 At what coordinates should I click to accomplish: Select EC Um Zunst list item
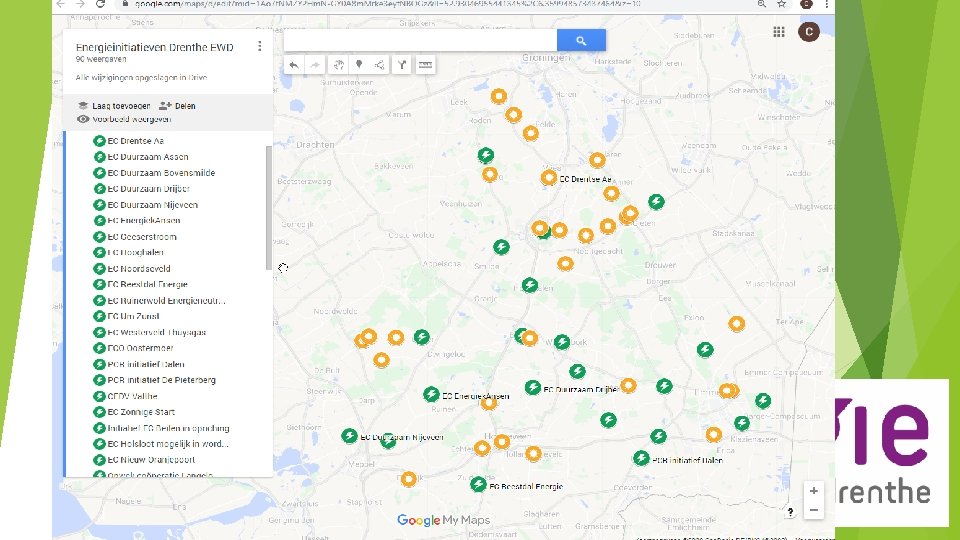[x=133, y=317]
